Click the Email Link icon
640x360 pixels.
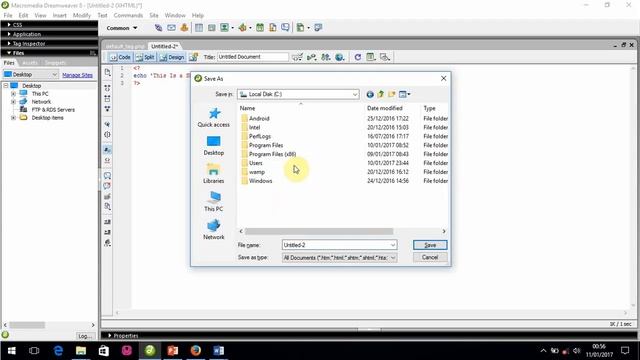[x=171, y=28]
